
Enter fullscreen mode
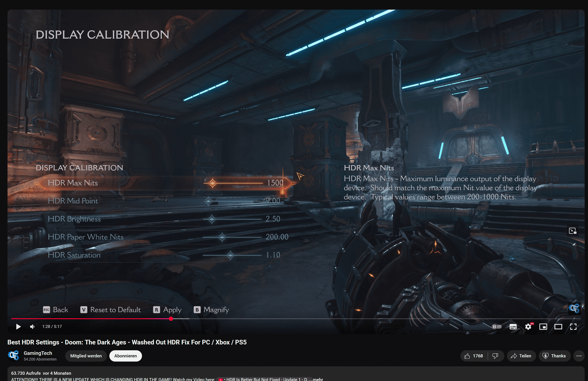pyautogui.click(x=573, y=327)
